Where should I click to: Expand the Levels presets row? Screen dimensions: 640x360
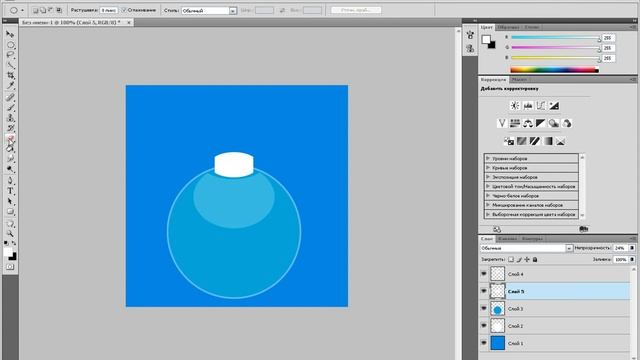[x=488, y=158]
